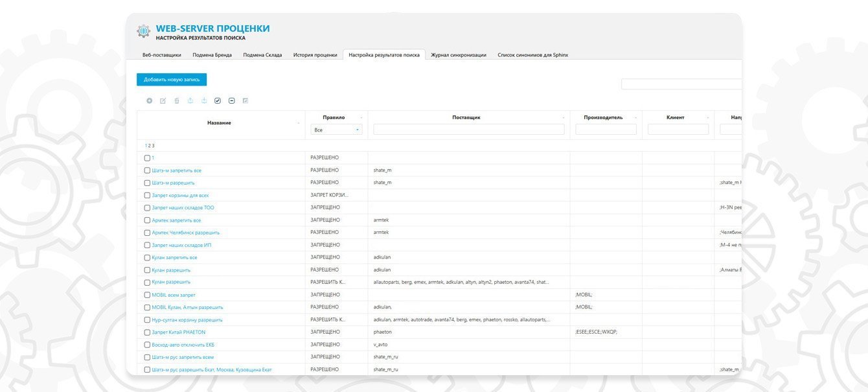Click the 'ЗАПРЕТ КОРЗИ…' rule cell
The width and height of the screenshot is (868, 392).
pyautogui.click(x=336, y=195)
